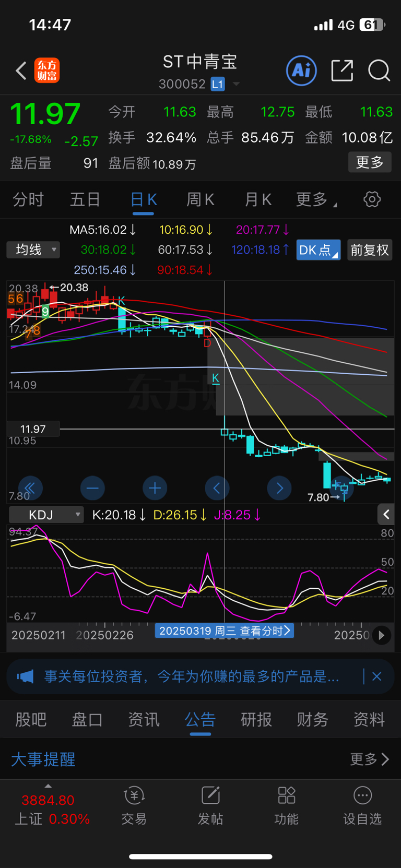Switch to 分时 tab
The height and width of the screenshot is (868, 401).
[28, 199]
